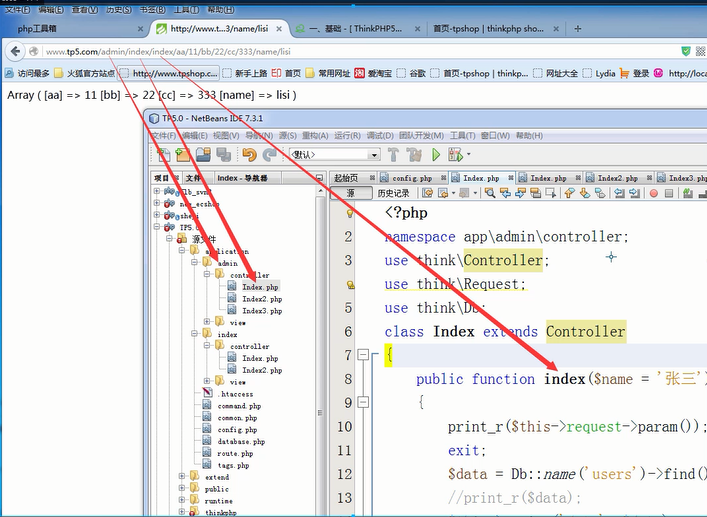This screenshot has width=707, height=517.
Task: Collapse the controller folder under index module
Action: [x=207, y=346]
